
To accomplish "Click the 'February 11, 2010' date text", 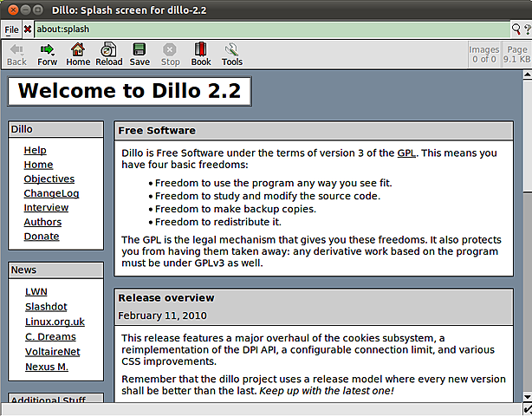I will click(162, 315).
